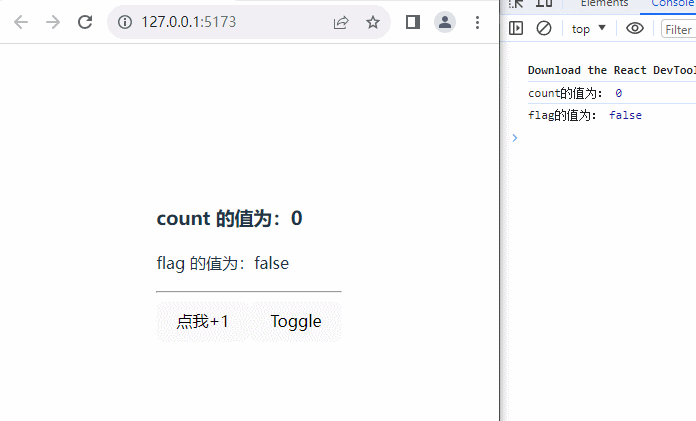The height and width of the screenshot is (421, 696).
Task: Reload the page with the refresh icon
Action: pyautogui.click(x=85, y=22)
